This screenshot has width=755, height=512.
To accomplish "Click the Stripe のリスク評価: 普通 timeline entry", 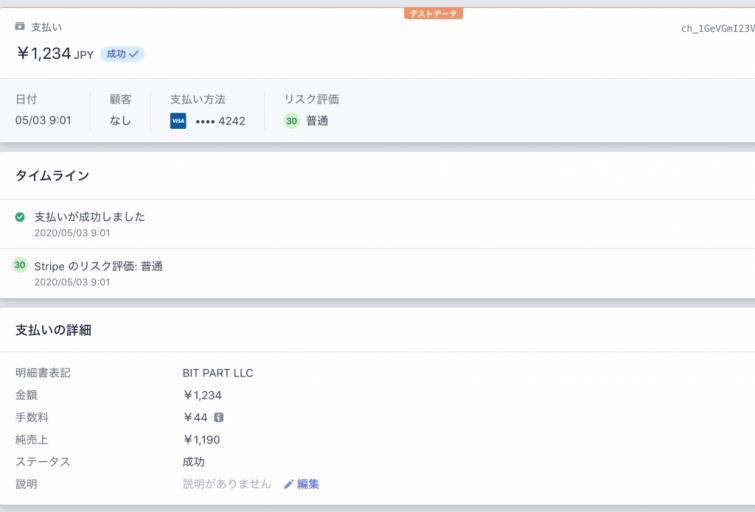I will [98, 266].
